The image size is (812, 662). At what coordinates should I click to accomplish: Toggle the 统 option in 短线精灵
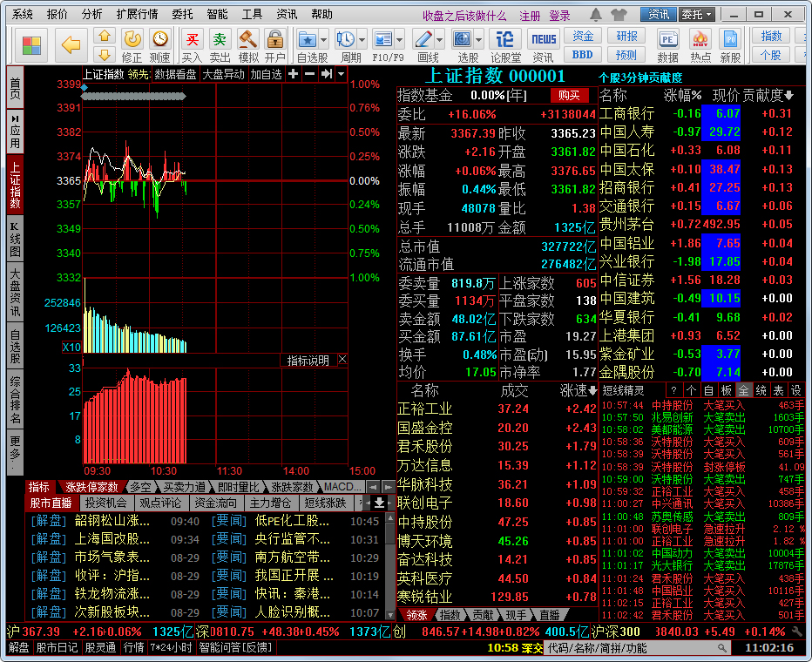point(761,390)
